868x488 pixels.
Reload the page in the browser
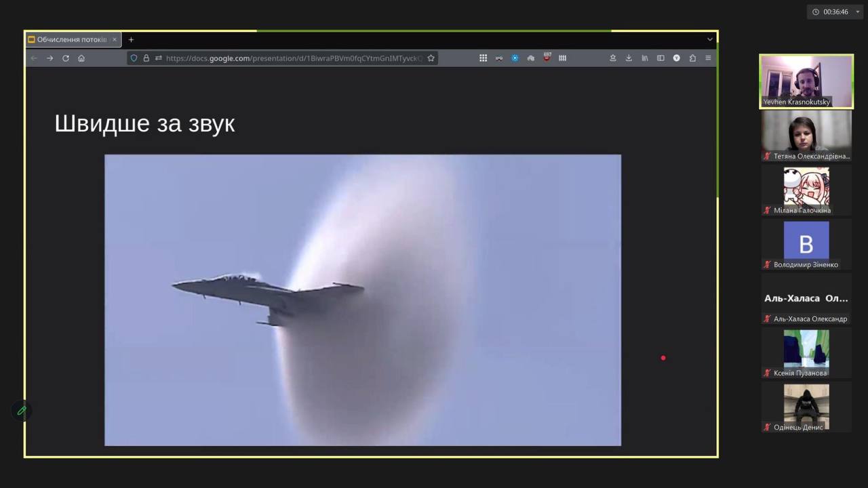coord(66,58)
